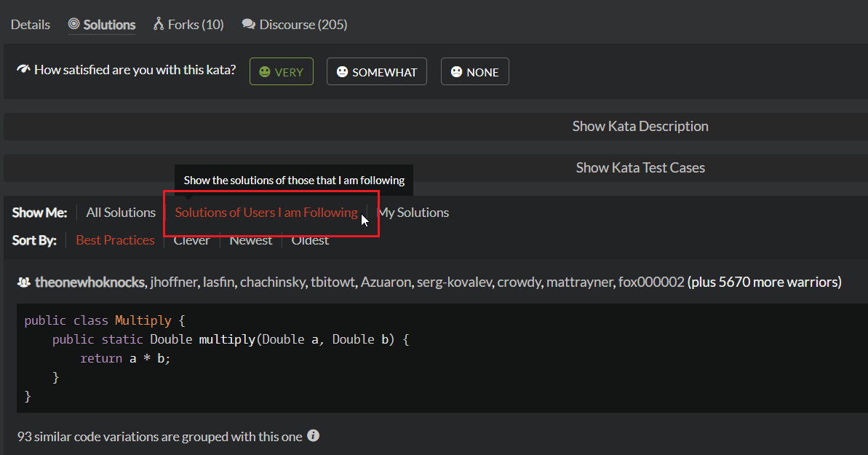Show My Solutions only
The width and height of the screenshot is (868, 455).
pos(413,213)
